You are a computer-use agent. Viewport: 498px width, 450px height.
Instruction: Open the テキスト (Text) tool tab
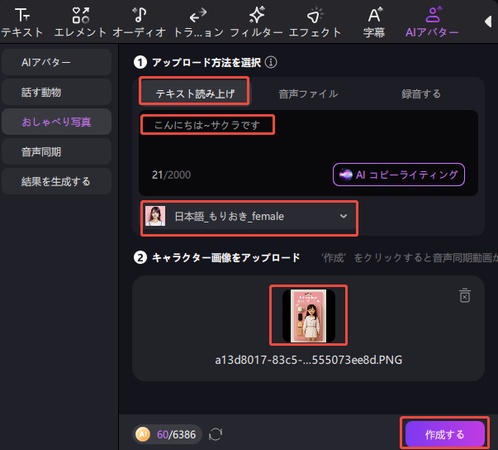[x=22, y=23]
